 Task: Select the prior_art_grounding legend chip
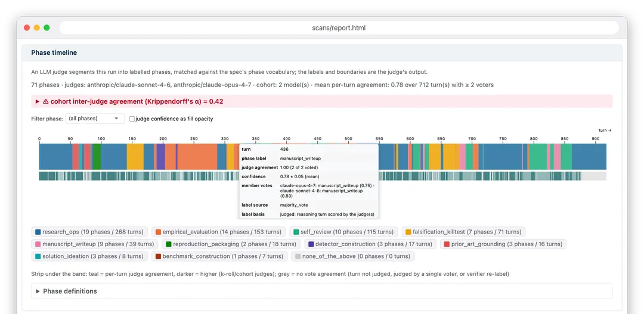point(503,244)
